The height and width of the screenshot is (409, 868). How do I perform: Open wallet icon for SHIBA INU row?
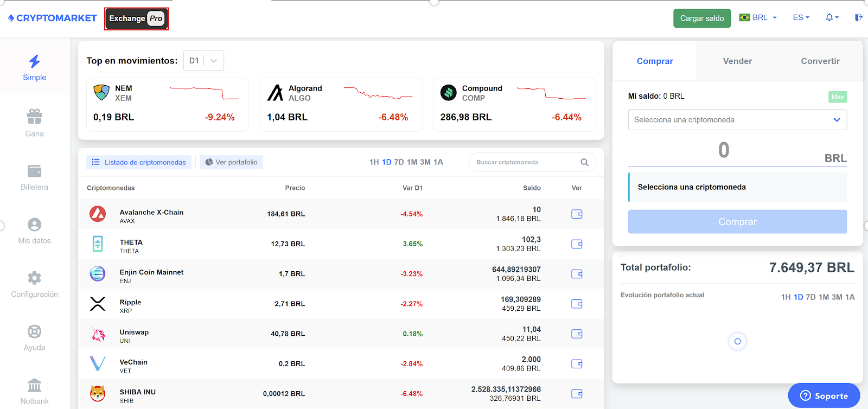coord(577,394)
